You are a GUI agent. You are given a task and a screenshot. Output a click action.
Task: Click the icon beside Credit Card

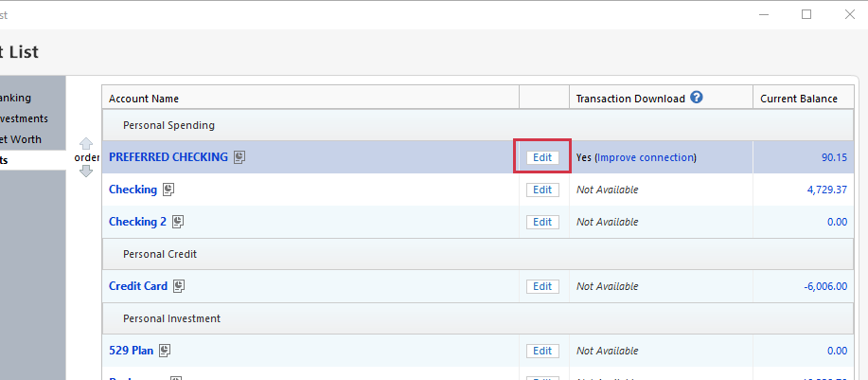[x=179, y=286]
